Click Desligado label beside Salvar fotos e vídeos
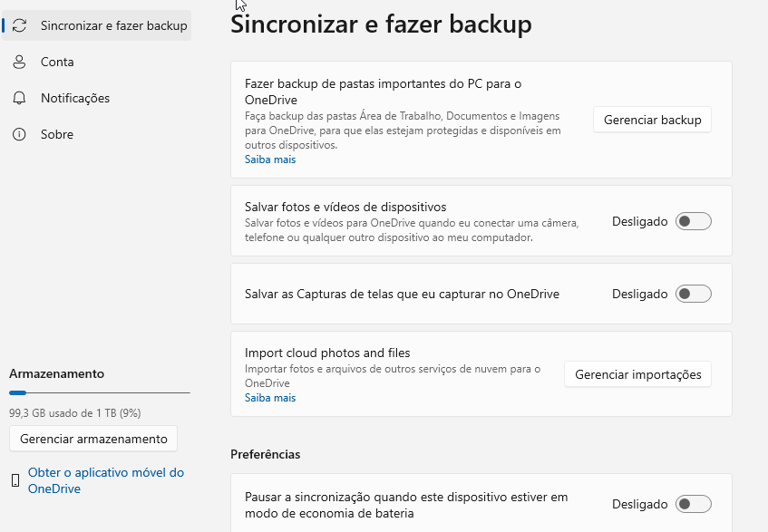Image resolution: width=768 pixels, height=532 pixels. pos(639,221)
